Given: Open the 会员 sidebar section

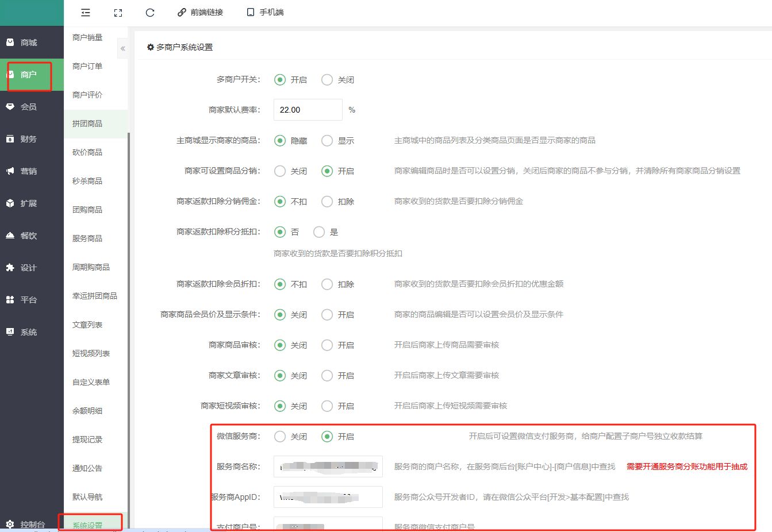Looking at the screenshot, I should tap(29, 107).
